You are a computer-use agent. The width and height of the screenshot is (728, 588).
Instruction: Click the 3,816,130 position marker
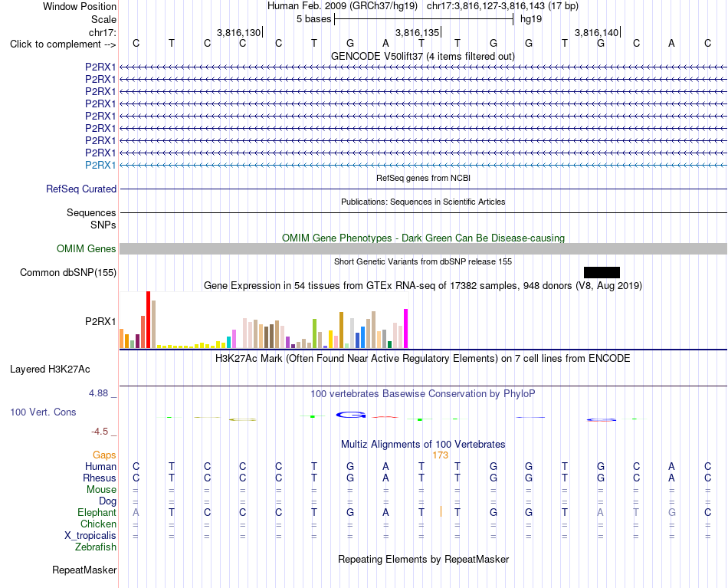238,32
